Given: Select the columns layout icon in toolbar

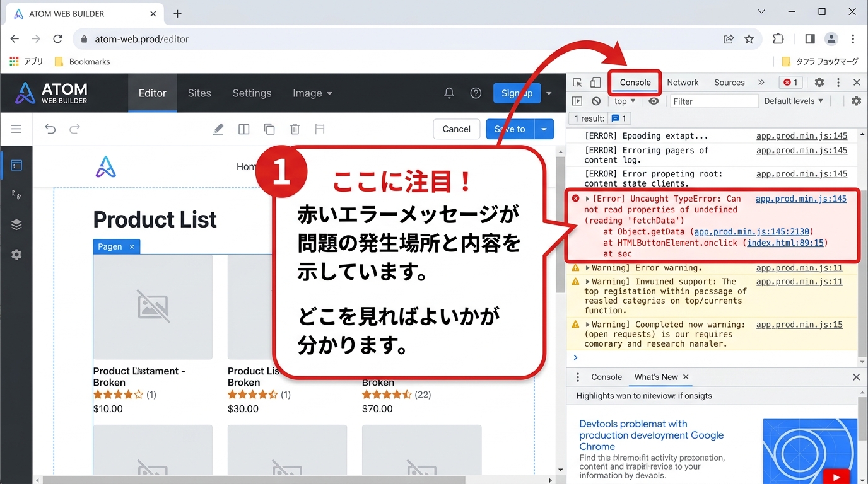Looking at the screenshot, I should (244, 129).
